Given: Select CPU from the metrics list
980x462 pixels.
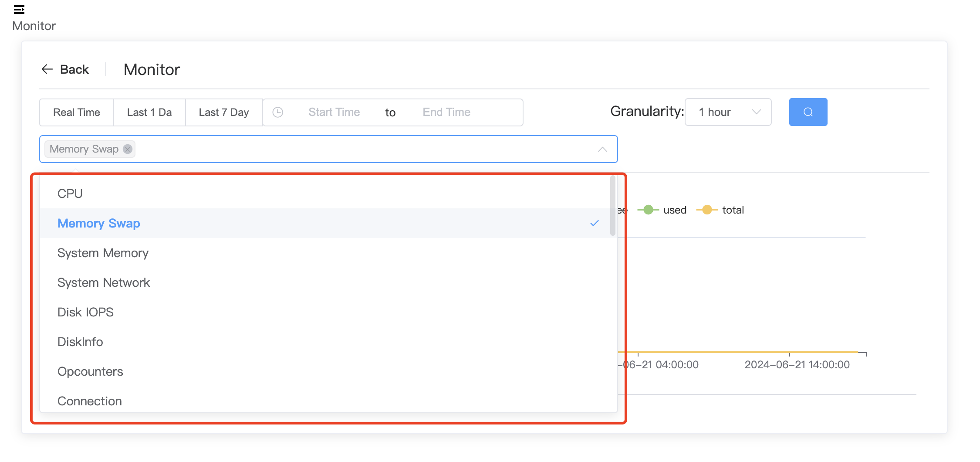Looking at the screenshot, I should [x=70, y=194].
